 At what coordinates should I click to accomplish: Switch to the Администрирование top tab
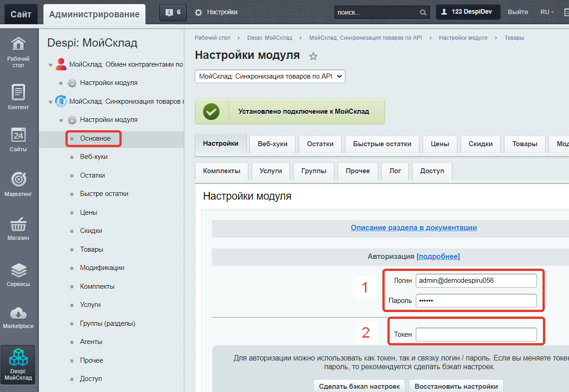pyautogui.click(x=94, y=14)
